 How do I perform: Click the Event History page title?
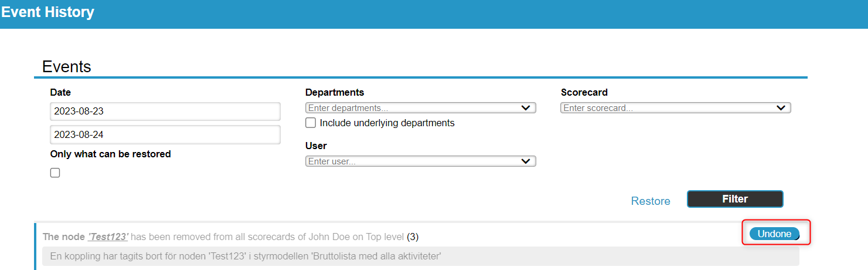tap(47, 12)
